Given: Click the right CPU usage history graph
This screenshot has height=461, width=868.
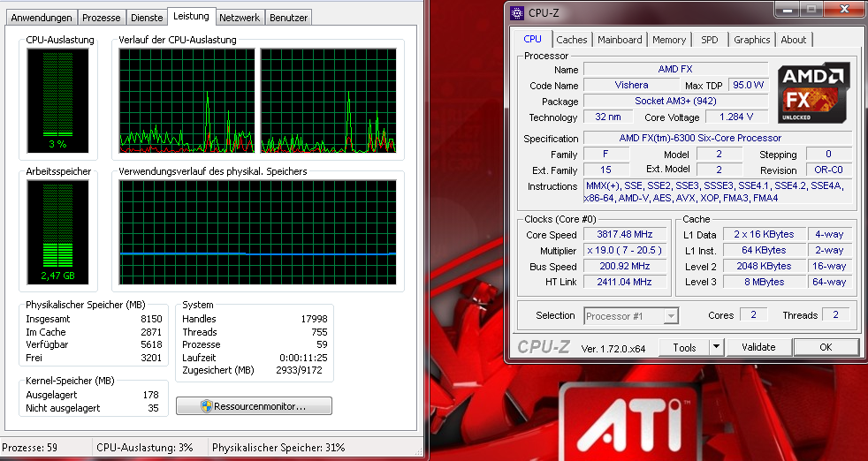Looking at the screenshot, I should point(329,100).
